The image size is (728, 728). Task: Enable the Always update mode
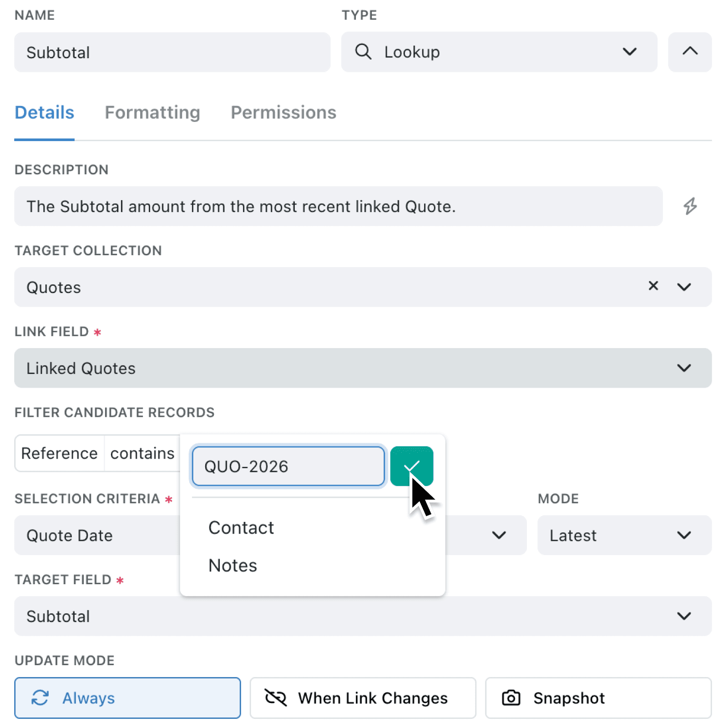click(127, 698)
